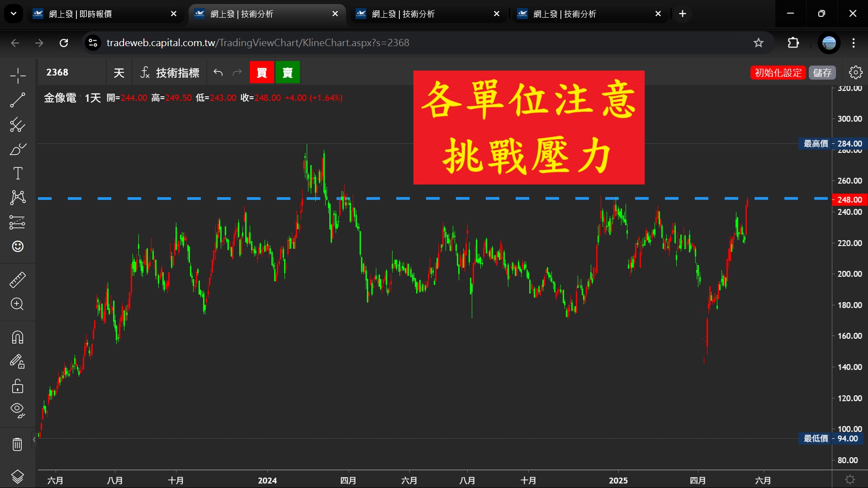
Task: Open the pitchfork and Gann tools
Action: (x=18, y=124)
